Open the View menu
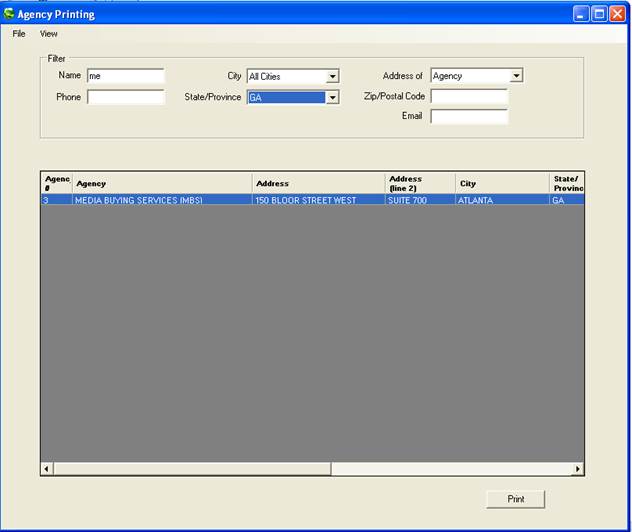 (49, 34)
